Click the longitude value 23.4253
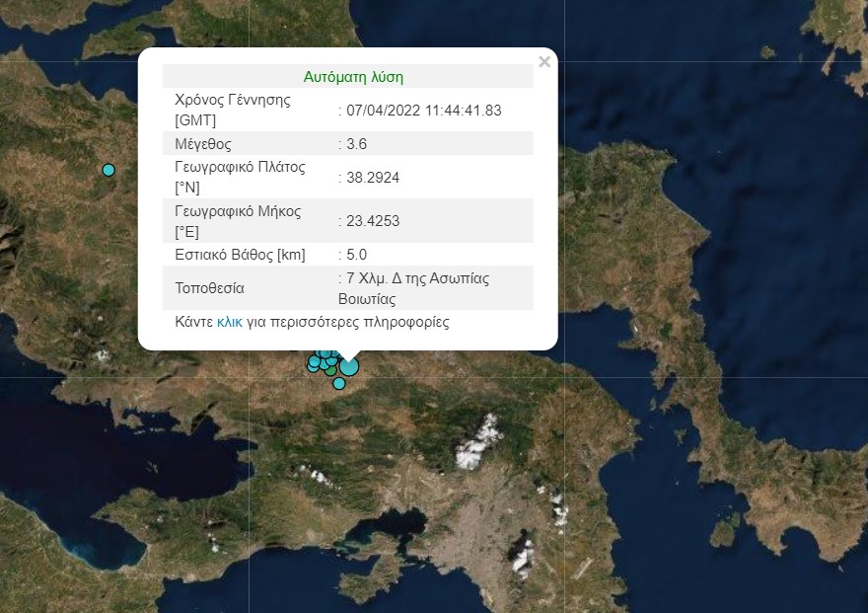This screenshot has height=613, width=868. [372, 221]
